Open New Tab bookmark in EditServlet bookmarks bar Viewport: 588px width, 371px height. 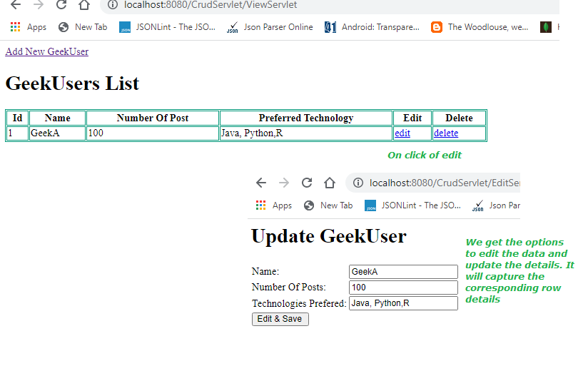coord(328,205)
